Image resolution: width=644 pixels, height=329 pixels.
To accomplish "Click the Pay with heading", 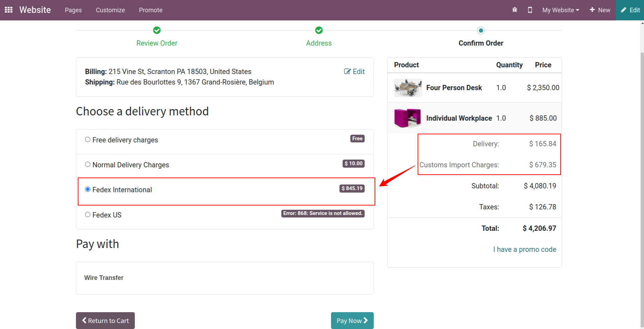I will coord(97,244).
